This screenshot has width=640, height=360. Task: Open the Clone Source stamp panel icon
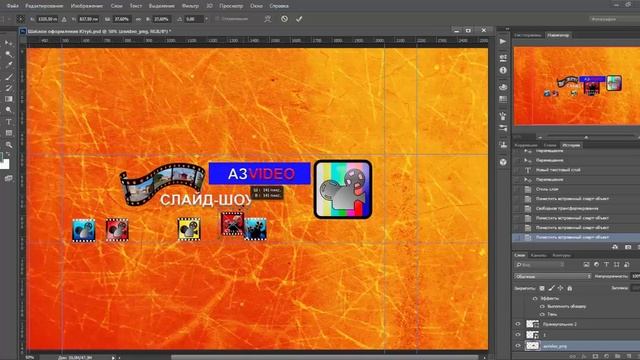click(503, 144)
